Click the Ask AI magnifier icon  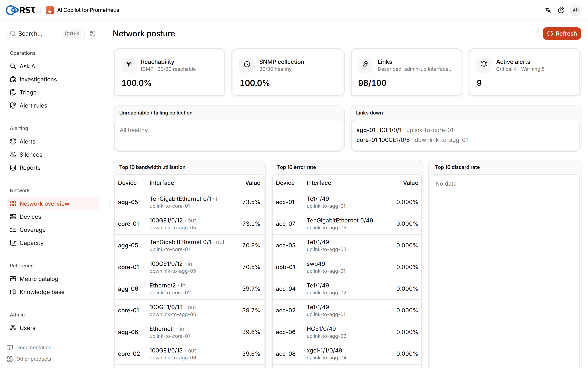coord(13,66)
